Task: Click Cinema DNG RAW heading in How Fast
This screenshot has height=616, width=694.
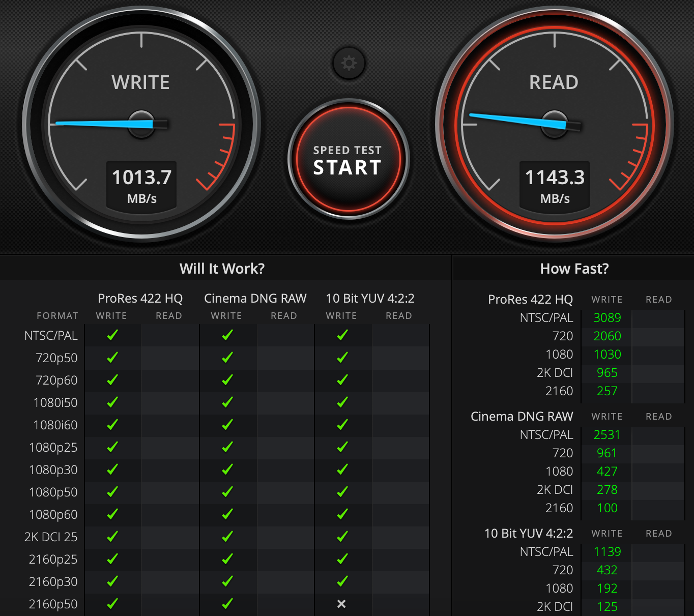Action: click(x=522, y=417)
